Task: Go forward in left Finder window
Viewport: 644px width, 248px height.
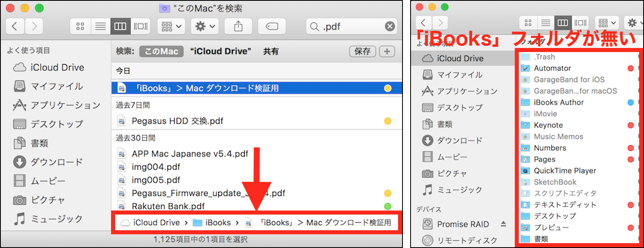Action: coord(34,27)
